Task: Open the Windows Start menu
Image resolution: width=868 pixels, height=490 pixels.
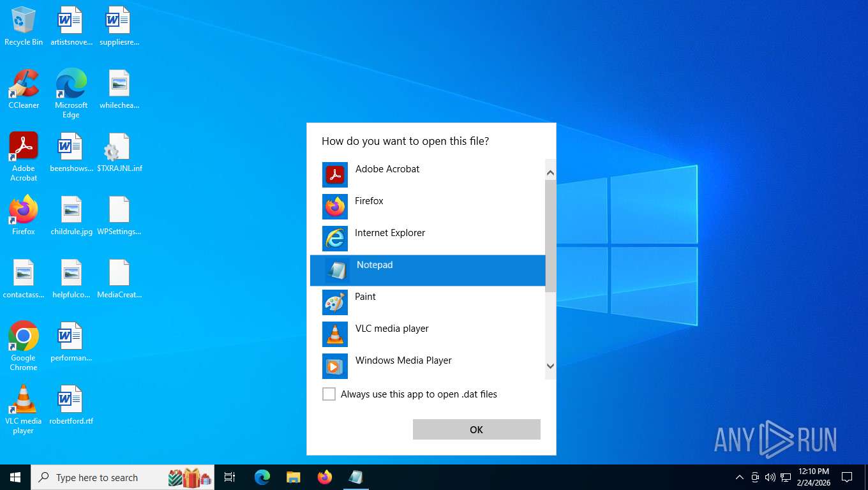Action: coord(15,477)
